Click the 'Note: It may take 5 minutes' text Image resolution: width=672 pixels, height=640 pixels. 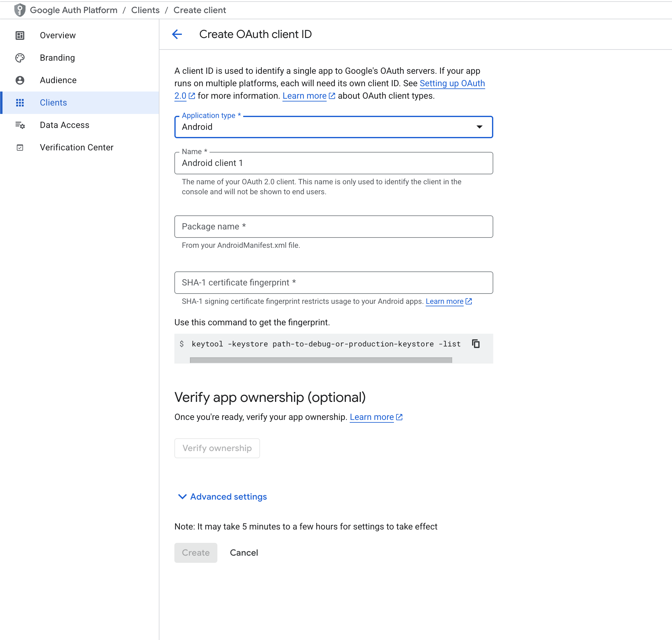click(306, 527)
